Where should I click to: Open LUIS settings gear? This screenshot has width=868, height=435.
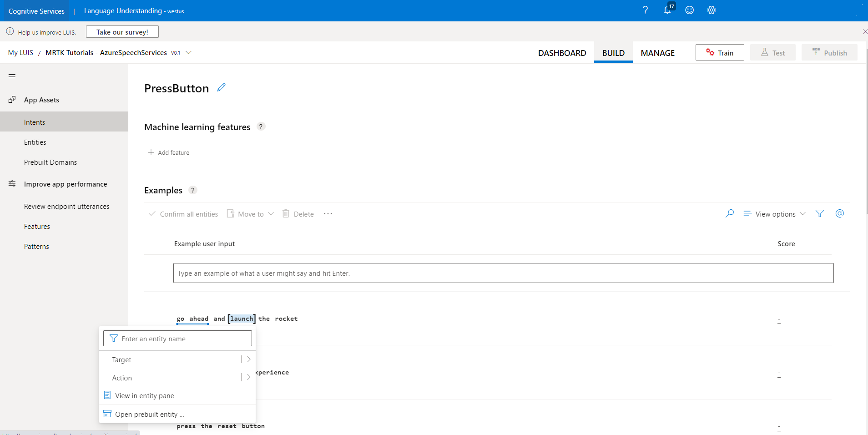tap(711, 10)
